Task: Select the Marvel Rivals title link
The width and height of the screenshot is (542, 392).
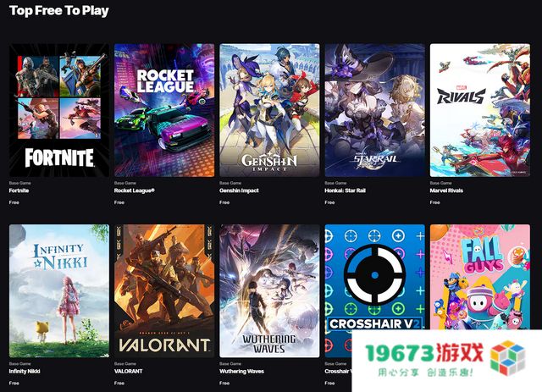Action: (x=446, y=190)
